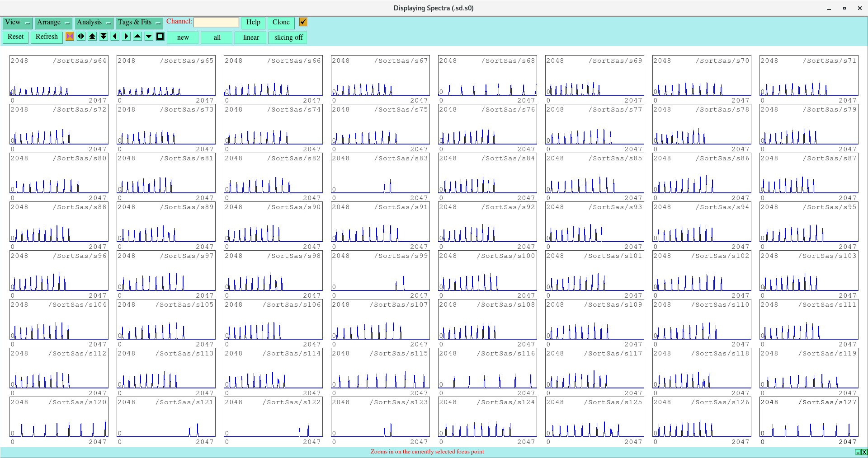Select the /SortSas/s83 spectrum plot
The image size is (868, 458).
pyautogui.click(x=380, y=174)
